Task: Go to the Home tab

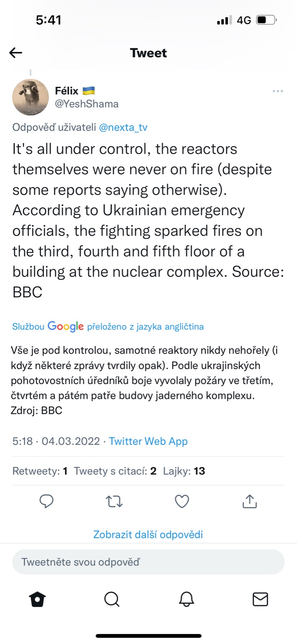Action: [x=37, y=599]
